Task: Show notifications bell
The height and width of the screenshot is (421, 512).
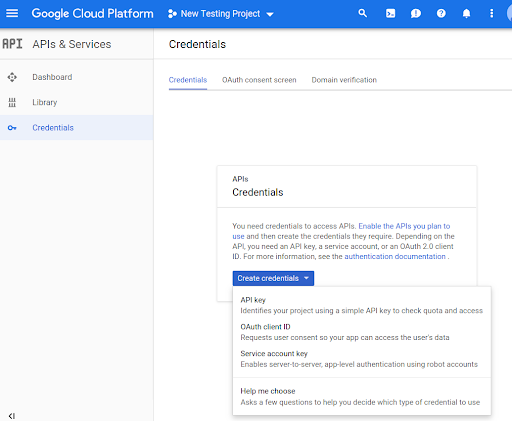Action: pyautogui.click(x=466, y=13)
